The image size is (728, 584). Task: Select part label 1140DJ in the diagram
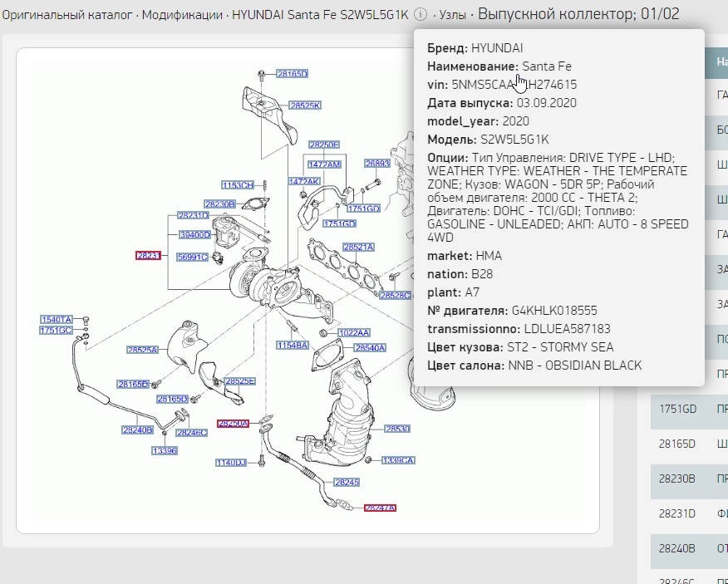coord(231,462)
